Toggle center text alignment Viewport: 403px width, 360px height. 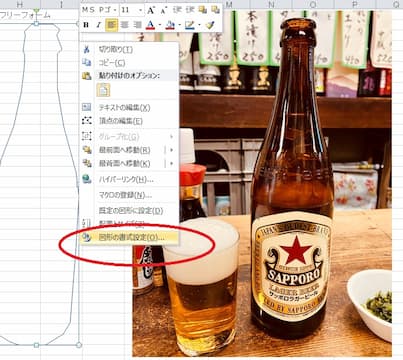pyautogui.click(x=124, y=25)
